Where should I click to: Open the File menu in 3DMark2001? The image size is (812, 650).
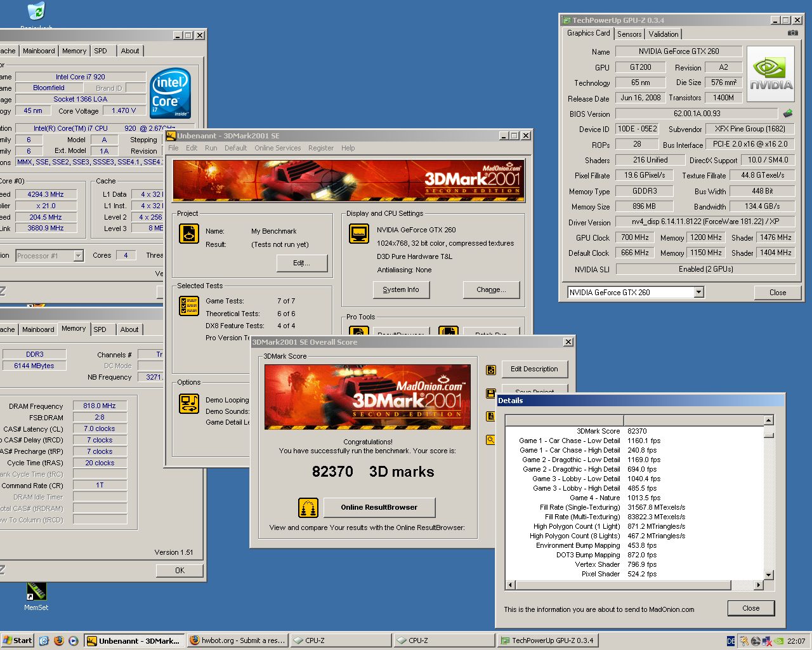pos(173,148)
